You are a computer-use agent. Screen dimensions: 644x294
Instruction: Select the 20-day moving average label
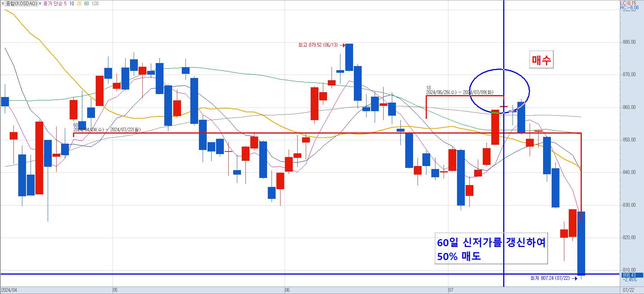(79, 3)
